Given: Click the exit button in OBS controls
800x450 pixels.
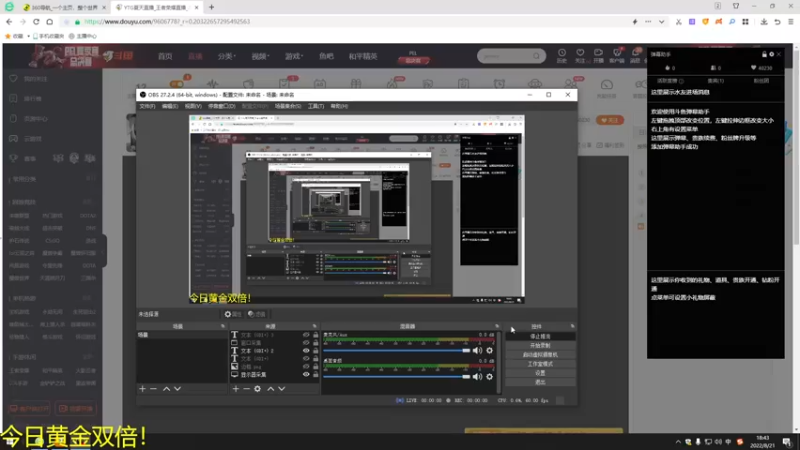Looking at the screenshot, I should 540,382.
